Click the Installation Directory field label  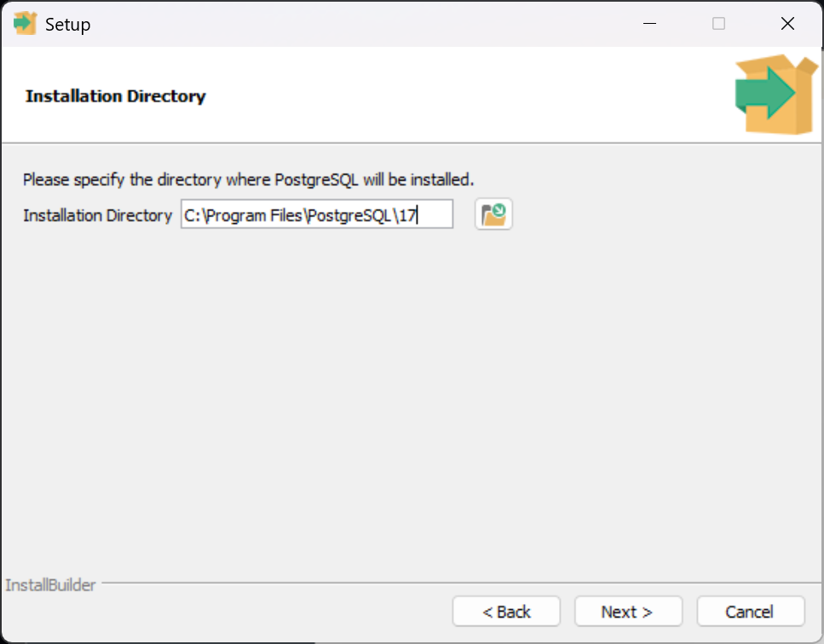click(x=97, y=216)
